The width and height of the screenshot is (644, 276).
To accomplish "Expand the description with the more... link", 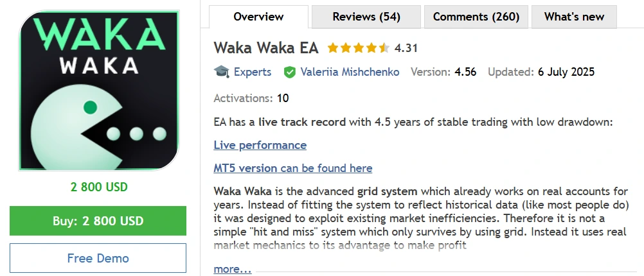I will [x=232, y=270].
